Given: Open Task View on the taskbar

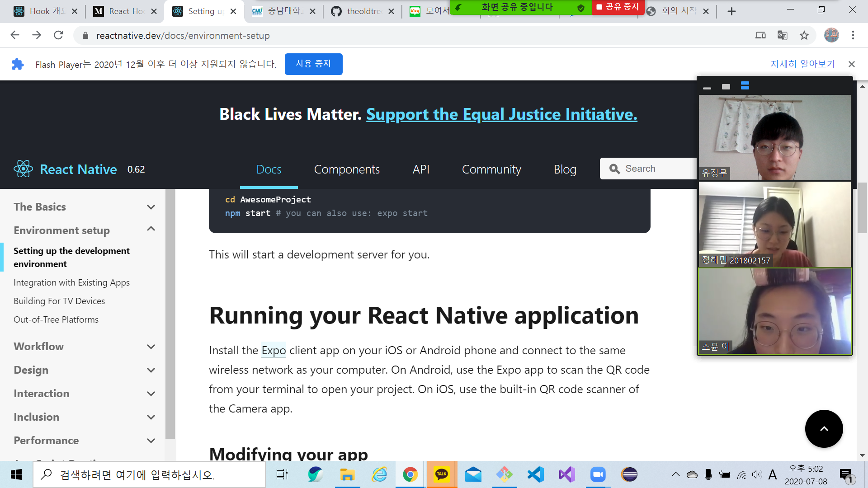Looking at the screenshot, I should [x=282, y=474].
